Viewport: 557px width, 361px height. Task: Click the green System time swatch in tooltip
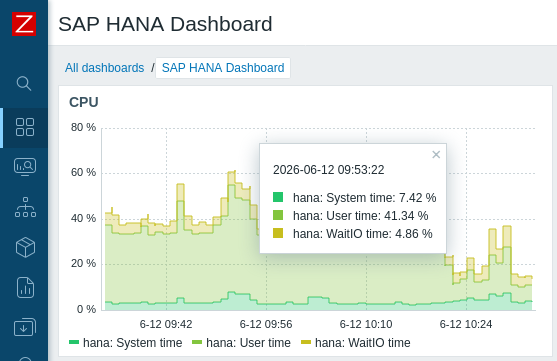click(278, 197)
